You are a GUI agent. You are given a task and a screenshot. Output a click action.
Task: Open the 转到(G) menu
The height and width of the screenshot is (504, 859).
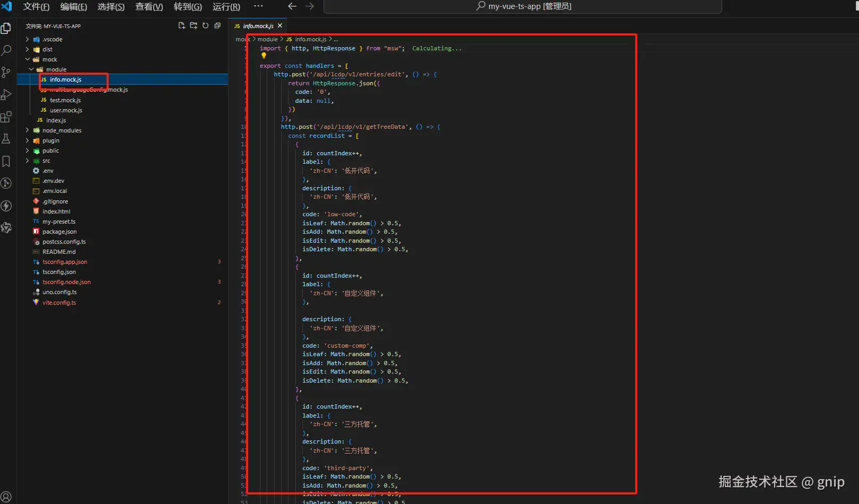coord(188,6)
